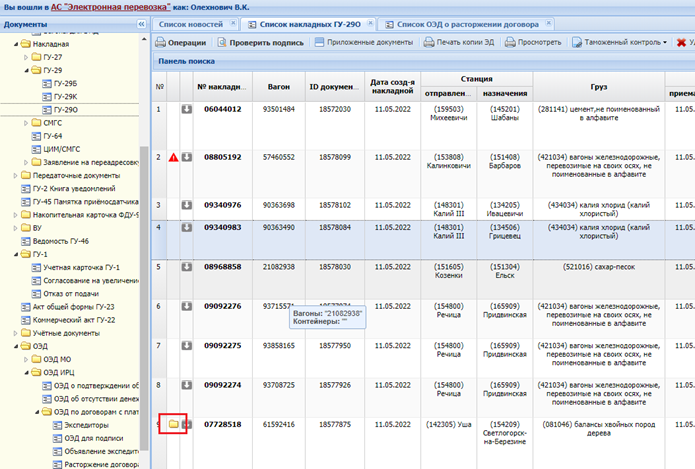Close the Список ОЭД о расторжении договора tab
Image resolution: width=695 pixels, height=469 pixels.
click(549, 23)
